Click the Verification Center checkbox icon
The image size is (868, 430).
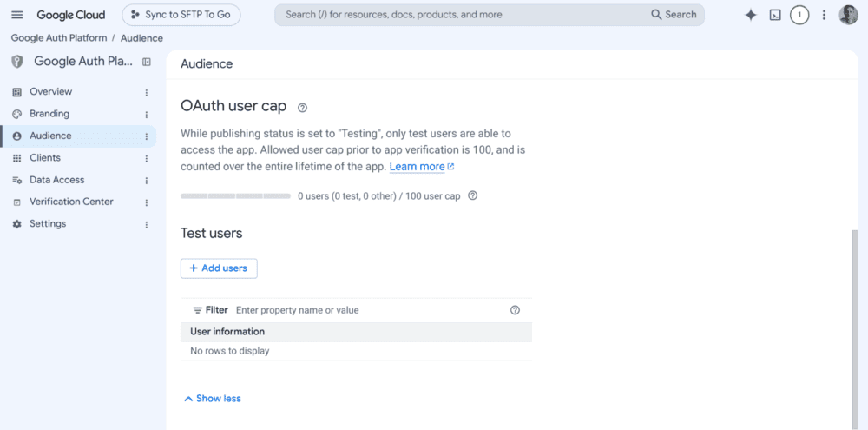(x=16, y=202)
